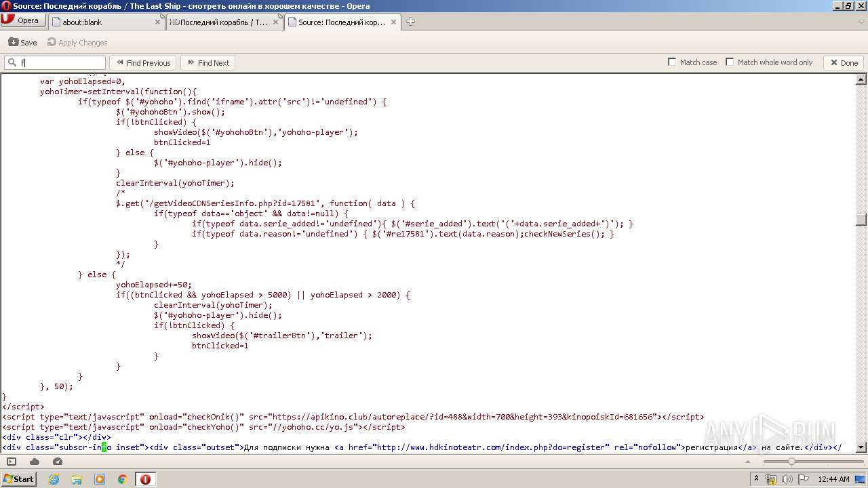Click the vertical scrollbar down arrow
Screen dimensions: 868x488
tap(861, 447)
